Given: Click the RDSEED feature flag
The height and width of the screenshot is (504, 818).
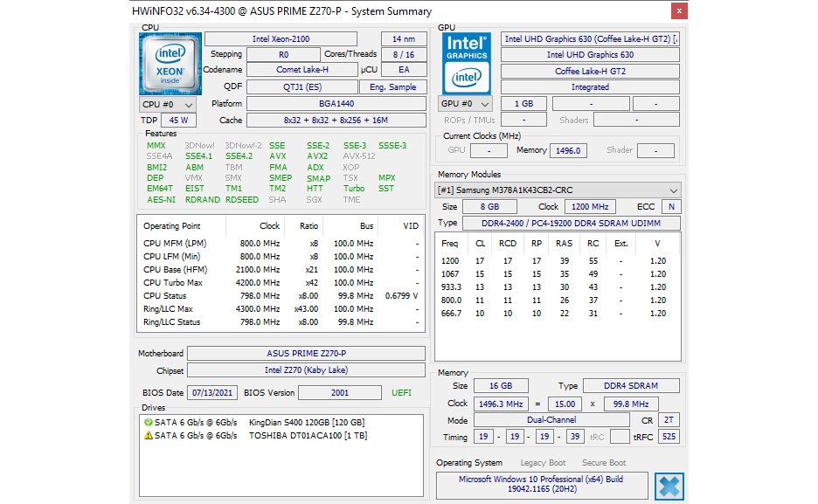Looking at the screenshot, I should [242, 200].
